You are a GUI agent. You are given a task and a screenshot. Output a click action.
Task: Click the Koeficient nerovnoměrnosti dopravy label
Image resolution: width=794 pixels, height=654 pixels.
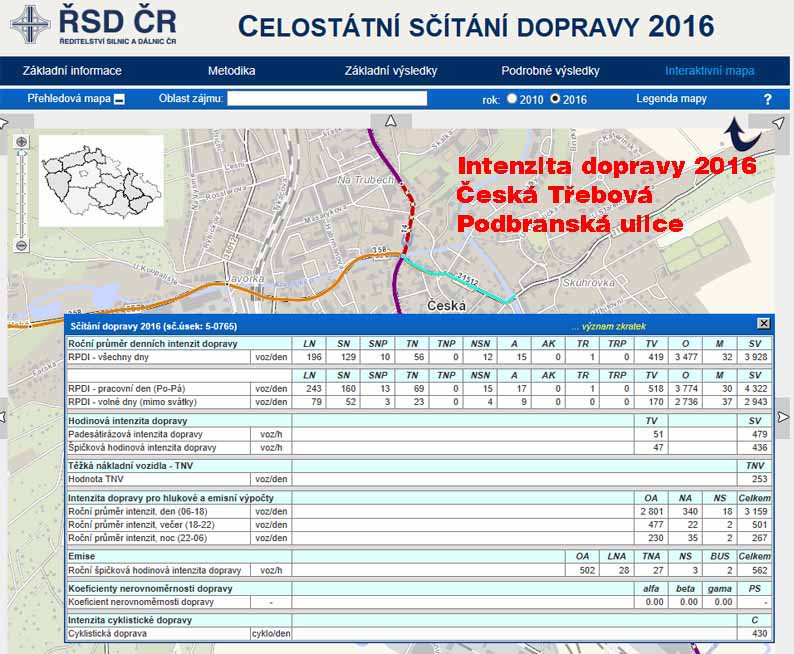(141, 602)
